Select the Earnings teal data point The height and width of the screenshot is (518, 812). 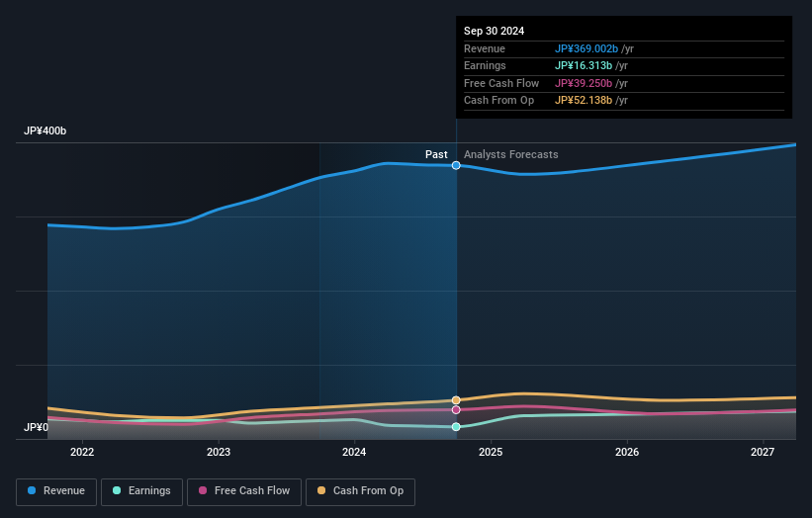pos(456,427)
